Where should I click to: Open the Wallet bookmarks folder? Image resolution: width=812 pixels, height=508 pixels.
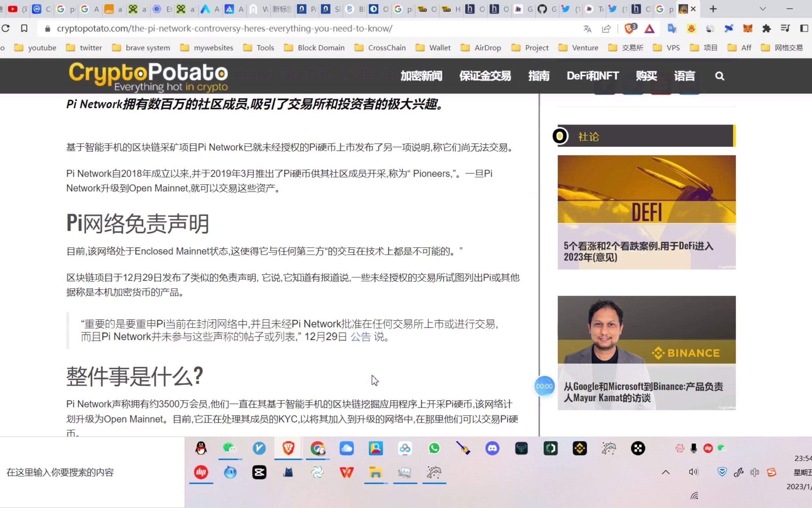point(433,48)
